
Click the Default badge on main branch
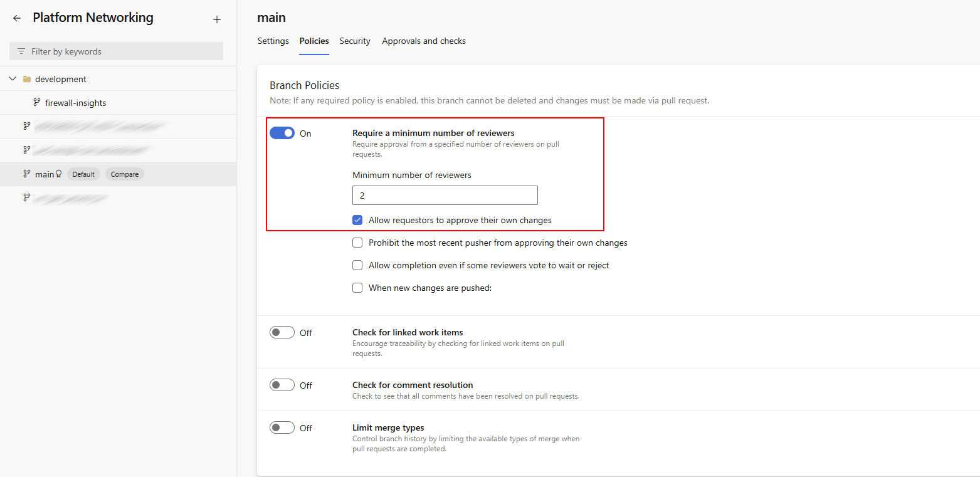pos(83,174)
